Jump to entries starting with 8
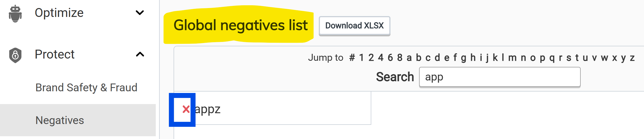Image resolution: width=644 pixels, height=139 pixels. coord(400,58)
